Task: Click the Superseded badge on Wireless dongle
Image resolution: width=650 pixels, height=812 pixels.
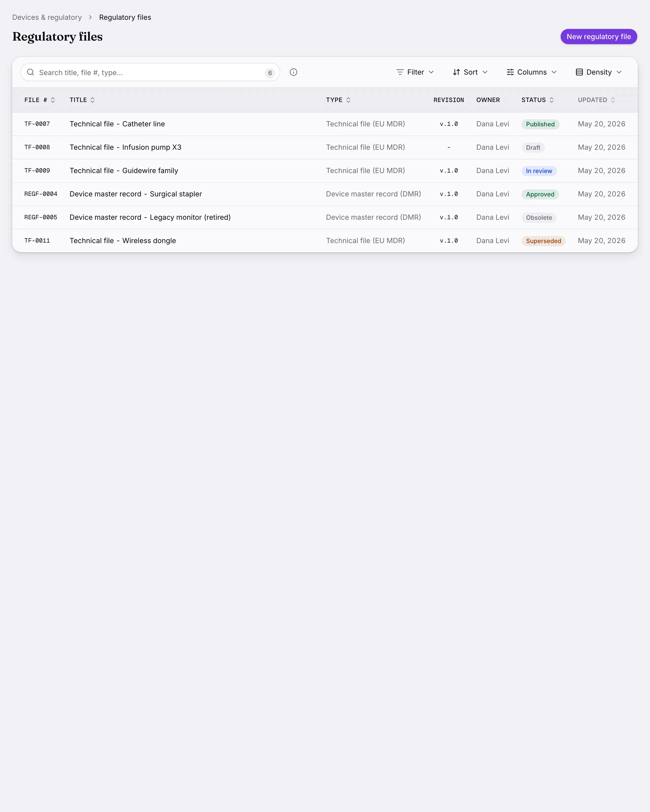Action: click(543, 241)
